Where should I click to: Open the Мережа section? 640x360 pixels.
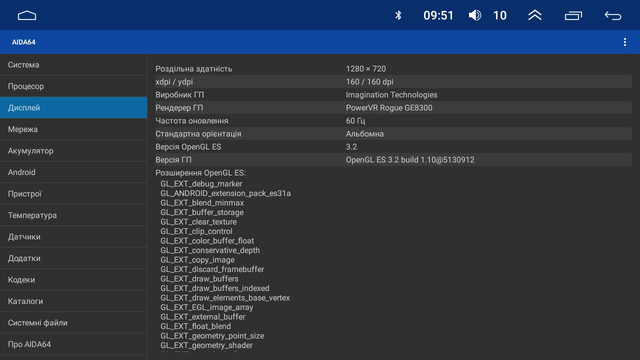[73, 129]
